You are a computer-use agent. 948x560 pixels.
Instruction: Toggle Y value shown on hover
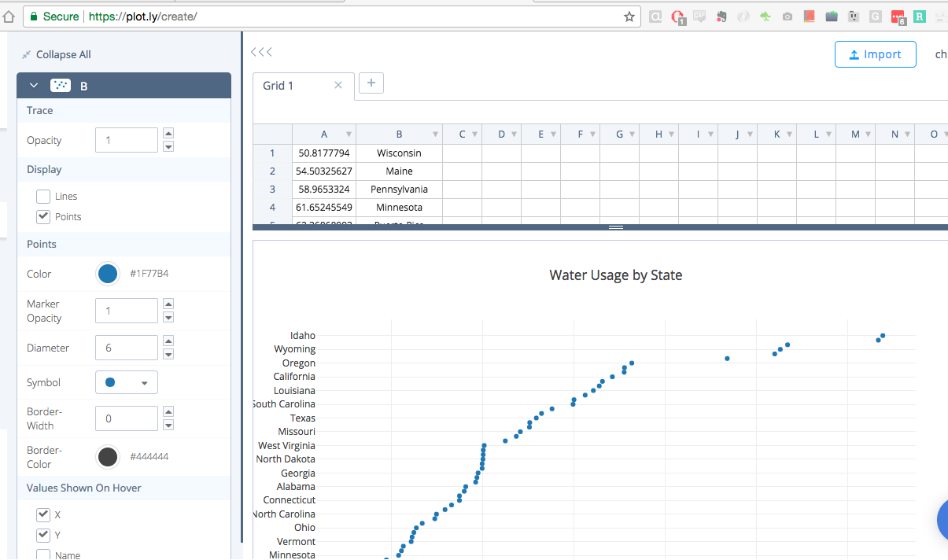coord(43,536)
